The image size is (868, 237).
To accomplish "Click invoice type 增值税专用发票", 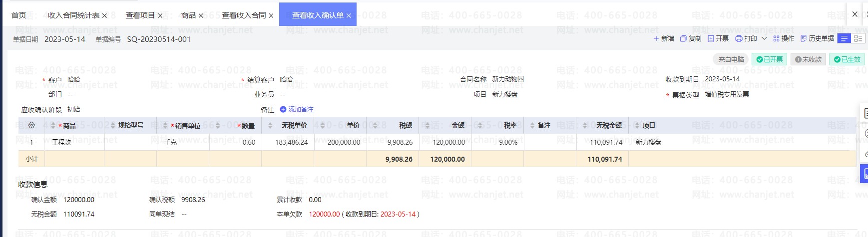I will tap(727, 94).
